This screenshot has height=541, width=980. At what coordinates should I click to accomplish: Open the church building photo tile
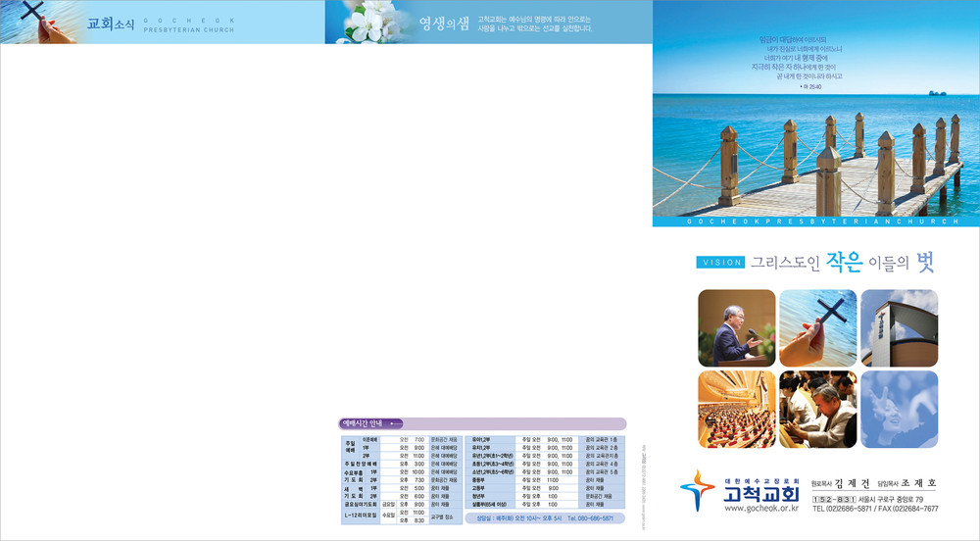coord(899,327)
